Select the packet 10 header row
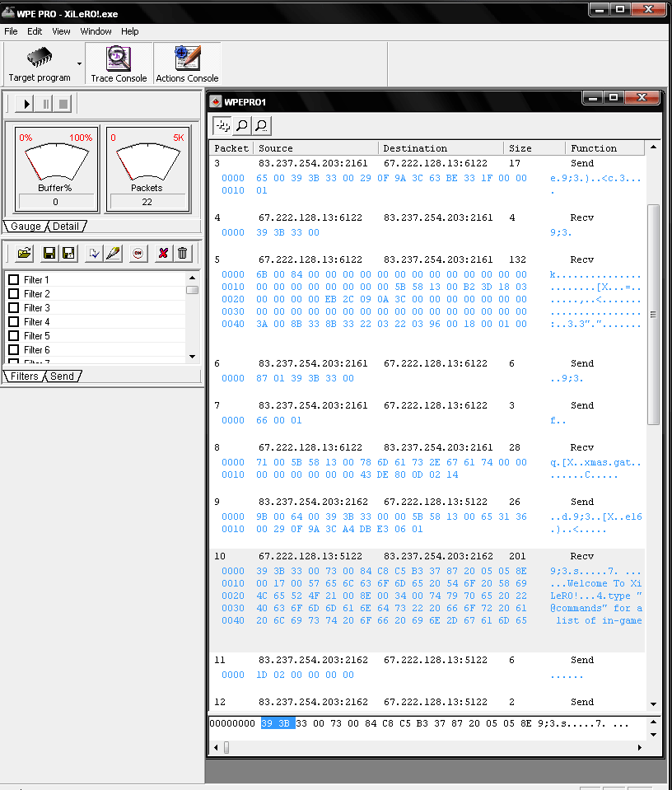Screen dimensions: 672x790 [427, 556]
